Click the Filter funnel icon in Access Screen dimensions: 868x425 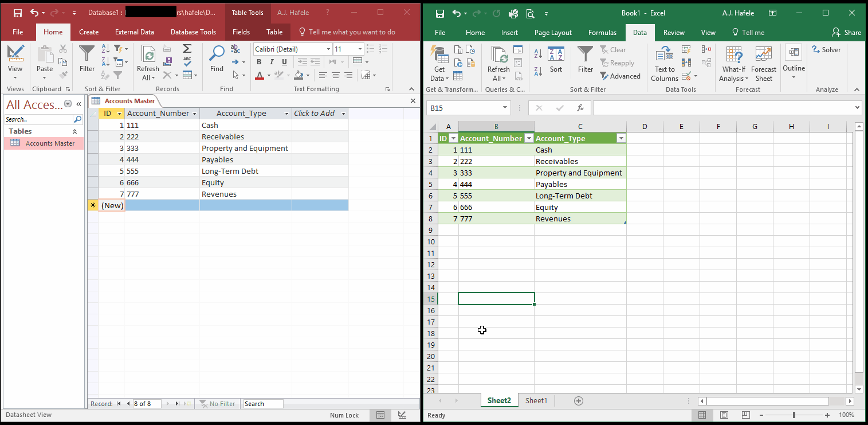87,59
